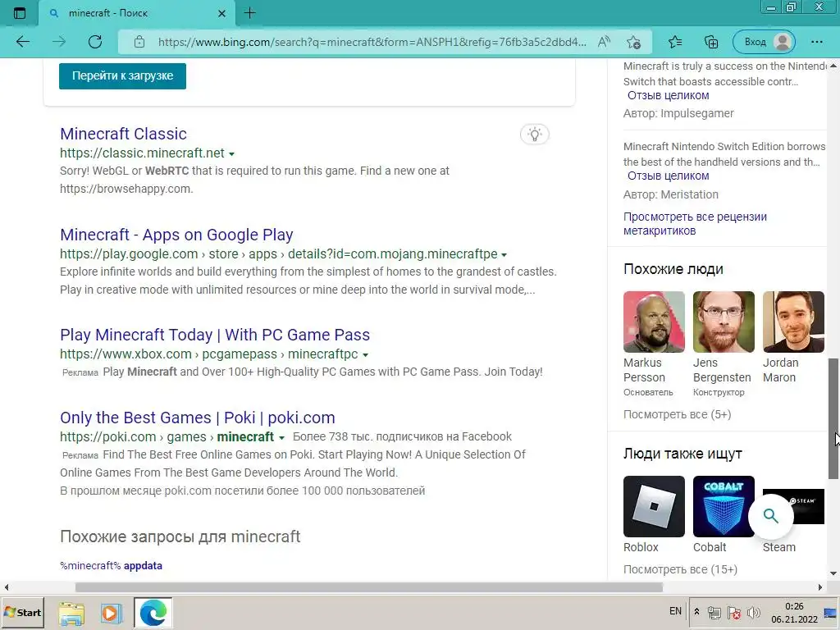Click the vertical scrollbar thumb
The height and width of the screenshot is (630, 840).
click(833, 419)
